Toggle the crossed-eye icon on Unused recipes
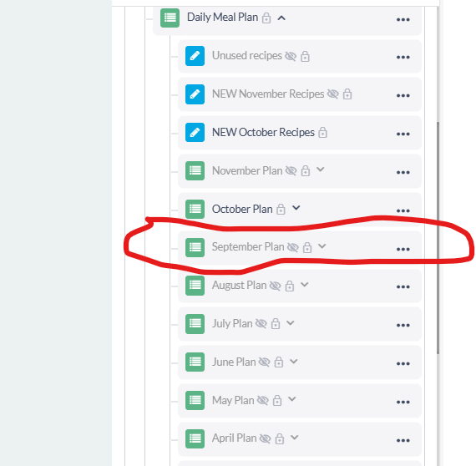The image size is (476, 466). click(291, 56)
